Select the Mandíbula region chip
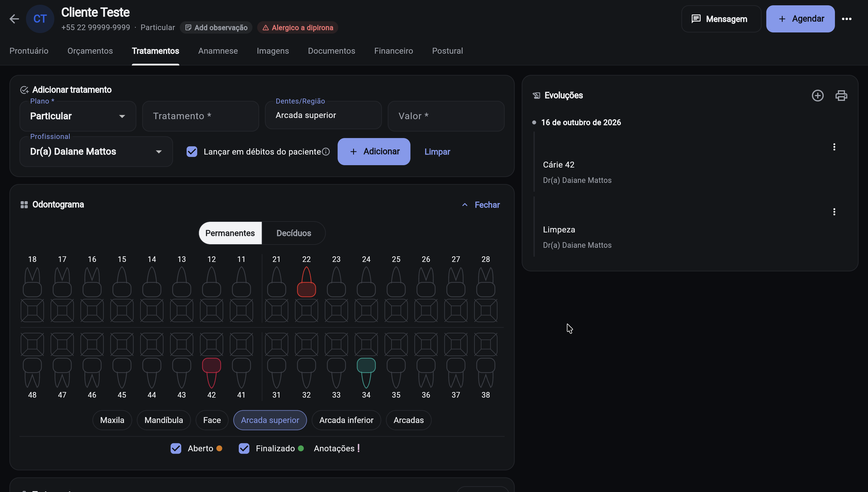Image resolution: width=868 pixels, height=492 pixels. pyautogui.click(x=164, y=420)
